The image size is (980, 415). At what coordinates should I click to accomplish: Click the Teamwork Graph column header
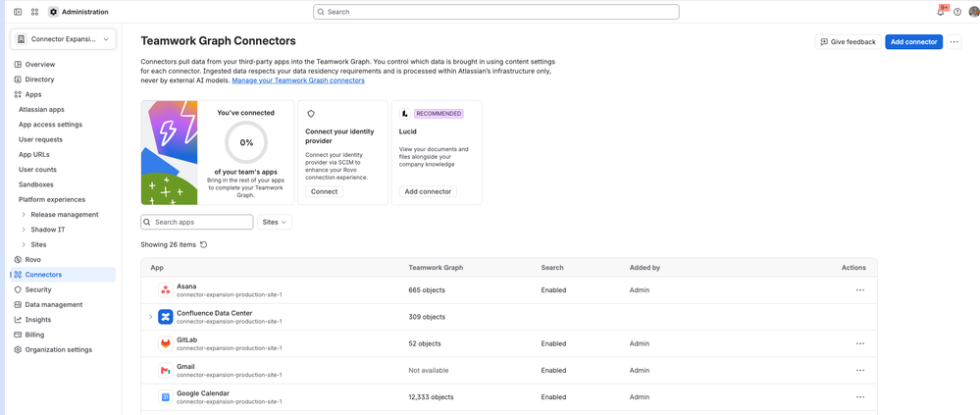click(x=436, y=268)
